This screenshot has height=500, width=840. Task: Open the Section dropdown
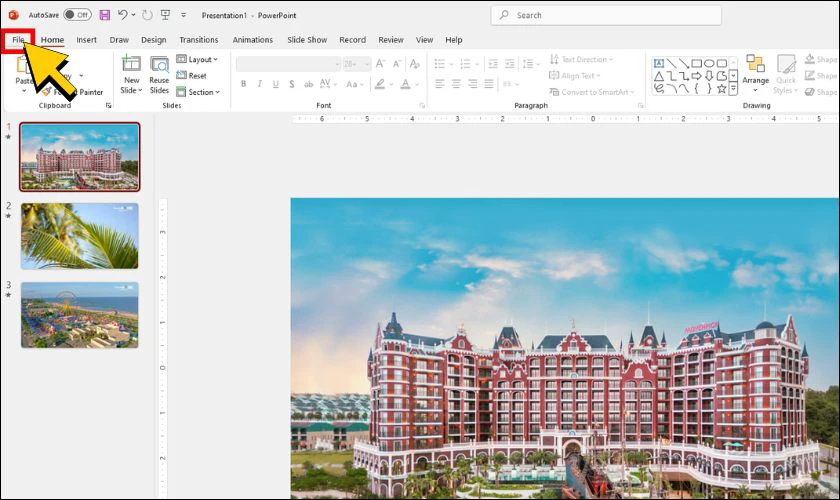(198, 92)
